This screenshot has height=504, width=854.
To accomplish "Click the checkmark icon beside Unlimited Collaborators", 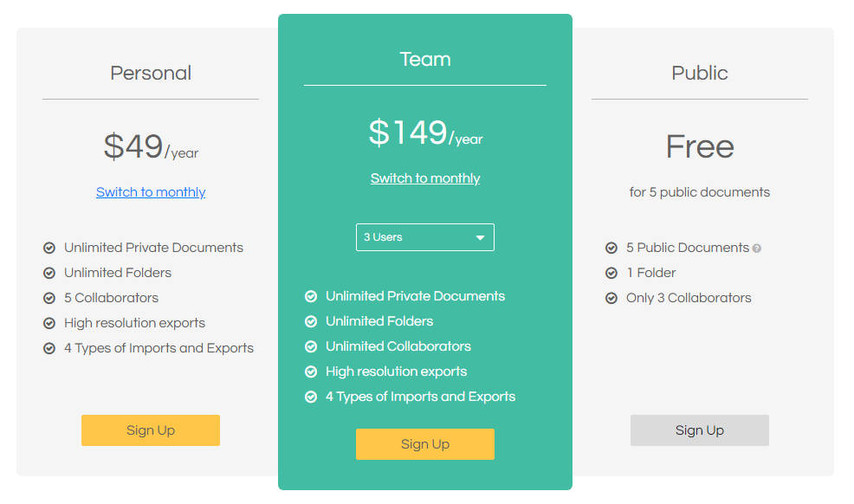I will pyautogui.click(x=311, y=346).
